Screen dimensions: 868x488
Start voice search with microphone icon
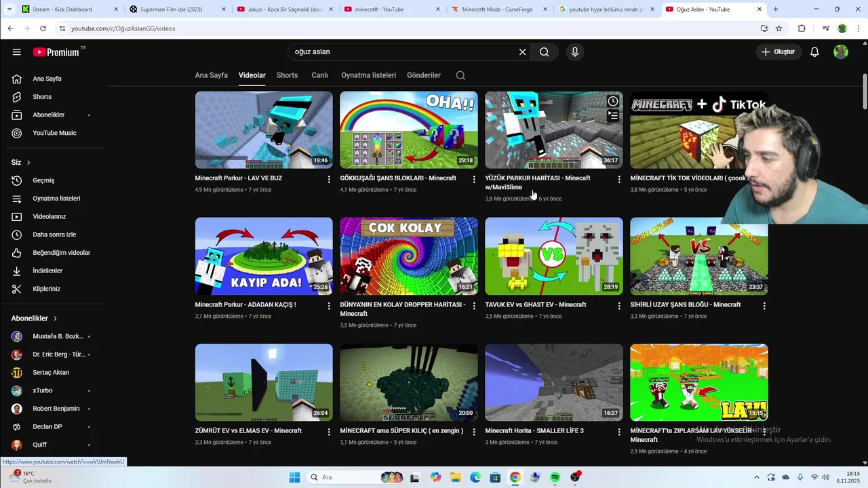pos(575,52)
